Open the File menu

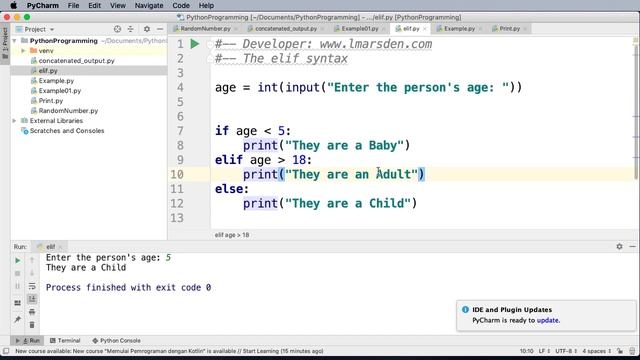(73, 5)
